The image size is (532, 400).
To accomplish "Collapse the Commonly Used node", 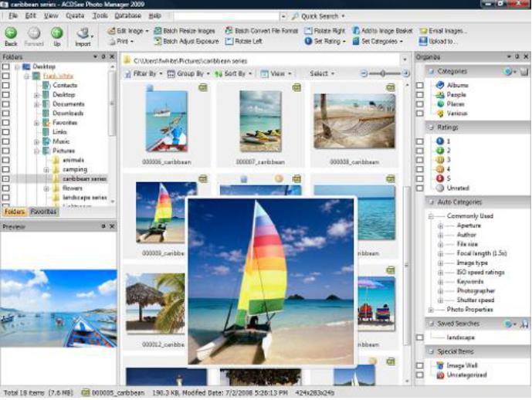I will point(431,216).
